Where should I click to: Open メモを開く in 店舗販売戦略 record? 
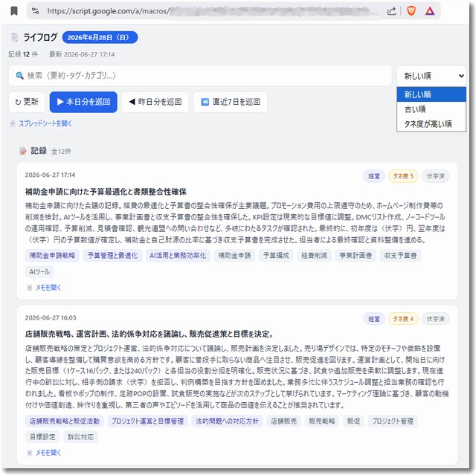coord(48,453)
